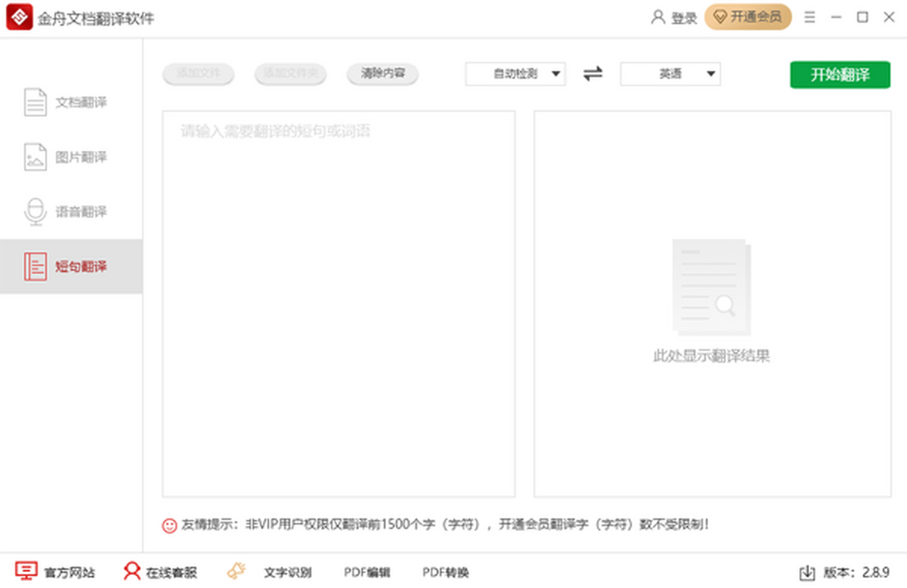This screenshot has width=907, height=588.
Task: Click the 开通会员 VIP button
Action: click(748, 17)
